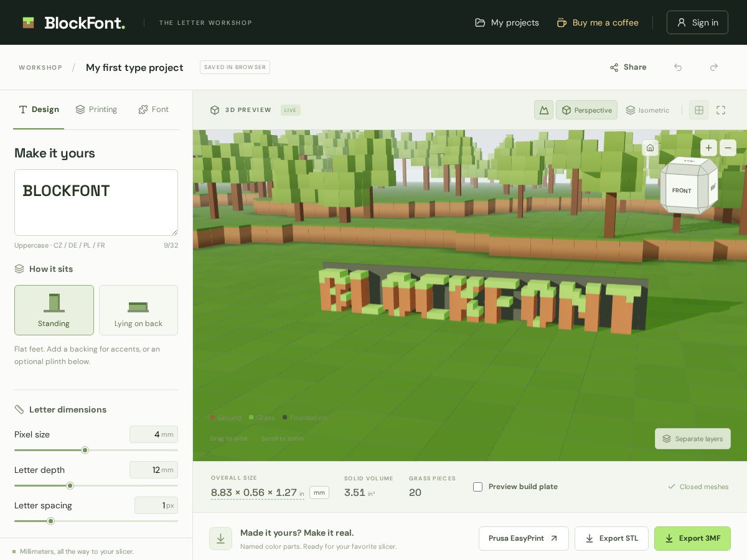Viewport: 747px width, 560px height.
Task: Click the Grass legend entry
Action: (x=262, y=418)
